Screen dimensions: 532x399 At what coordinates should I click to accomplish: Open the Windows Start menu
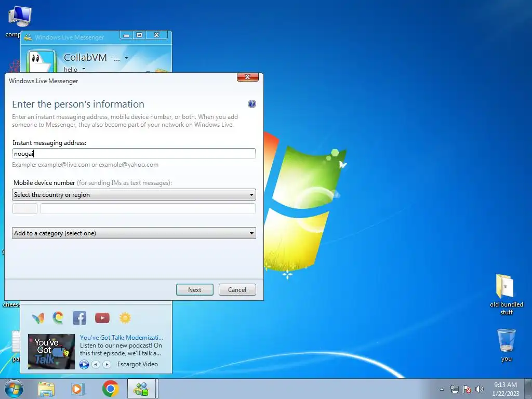(14, 389)
